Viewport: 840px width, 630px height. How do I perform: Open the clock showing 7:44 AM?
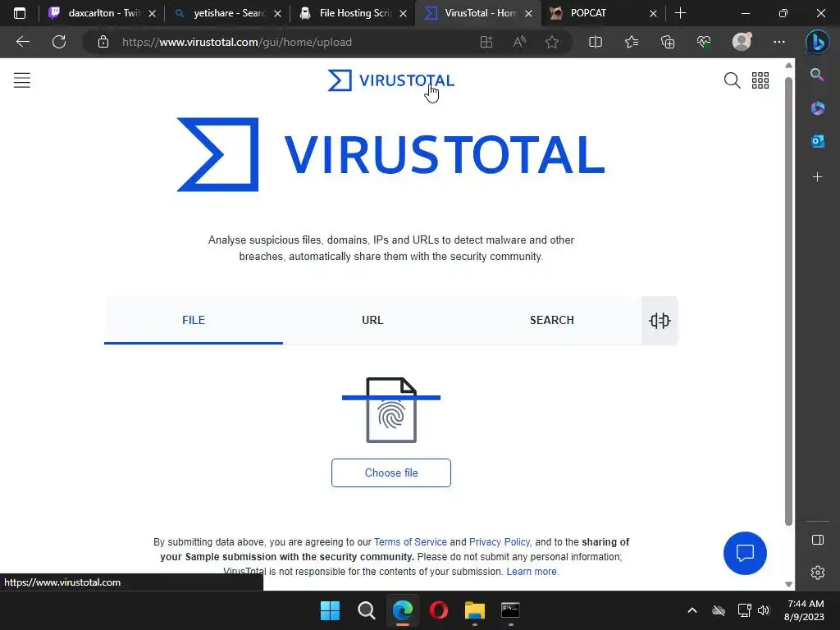[x=804, y=609]
